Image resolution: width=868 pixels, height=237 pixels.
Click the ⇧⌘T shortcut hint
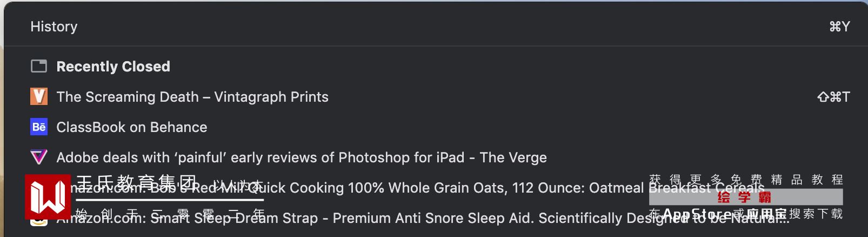point(833,97)
